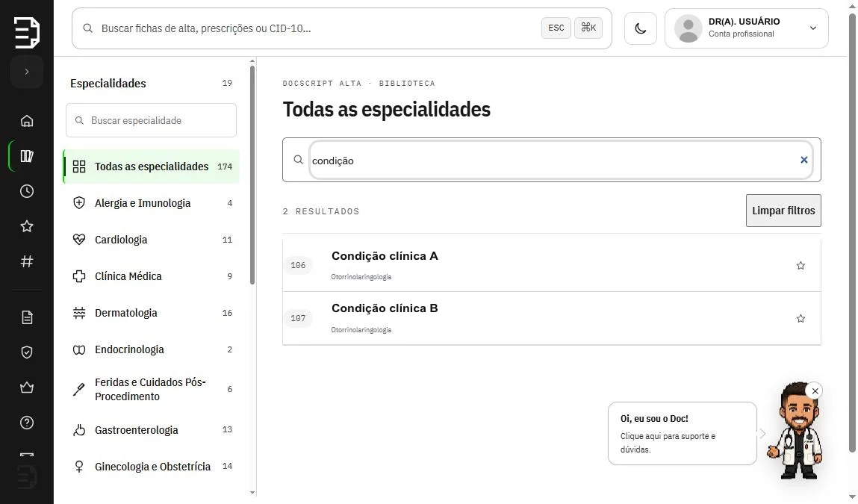
Task: Click the Alergia e Imunologia shield icon
Action: (x=79, y=203)
